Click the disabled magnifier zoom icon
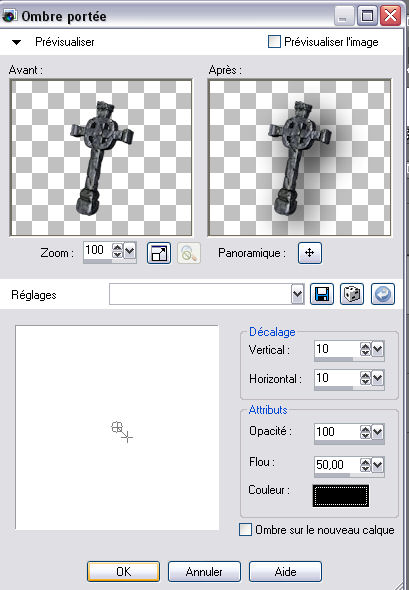This screenshot has width=409, height=590. coord(189,253)
